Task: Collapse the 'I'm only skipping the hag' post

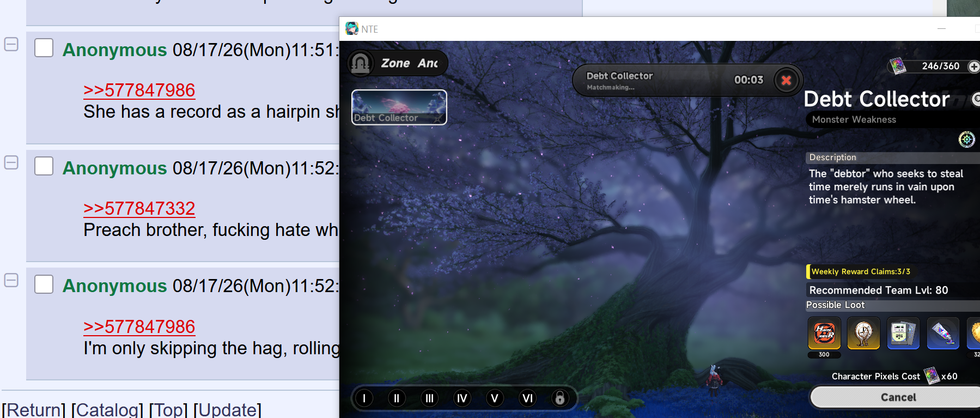Action: click(11, 280)
